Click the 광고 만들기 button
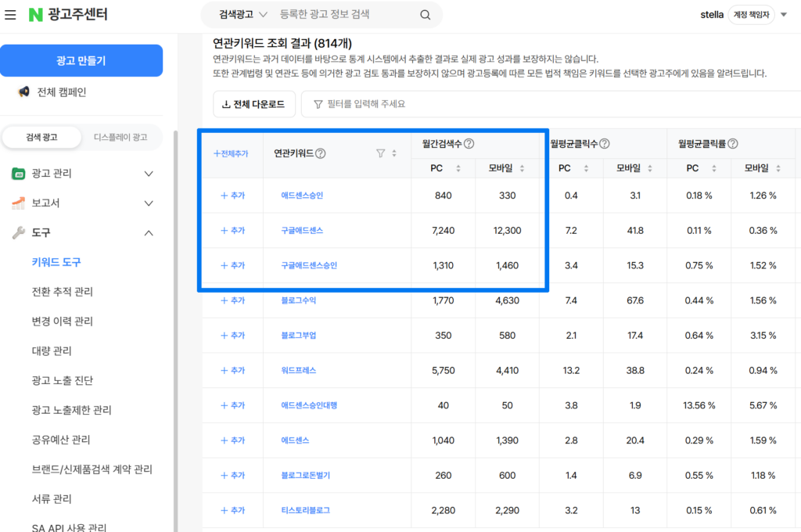The width and height of the screenshot is (801, 532). coord(81,60)
